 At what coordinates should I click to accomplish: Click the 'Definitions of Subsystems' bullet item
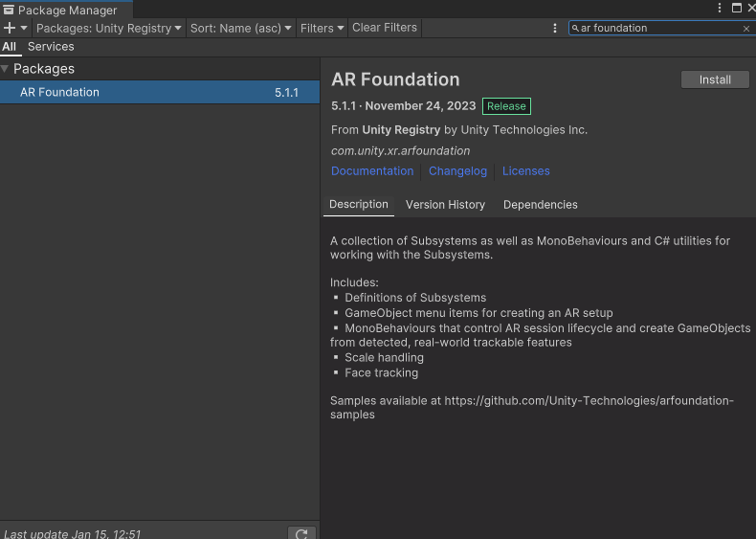tap(415, 298)
